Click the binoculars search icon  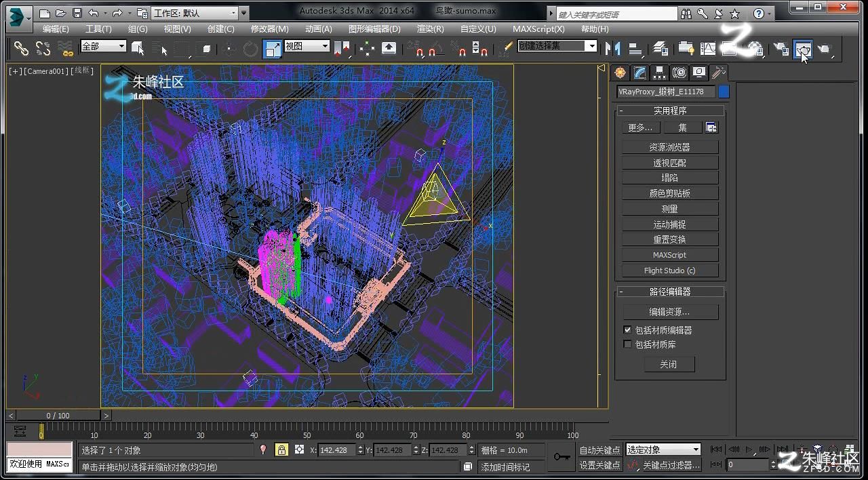pyautogui.click(x=686, y=14)
